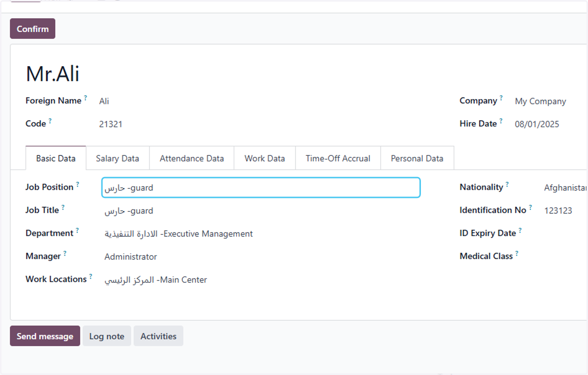
Task: Click the help icon beside Foreign Name
Action: pos(86,98)
